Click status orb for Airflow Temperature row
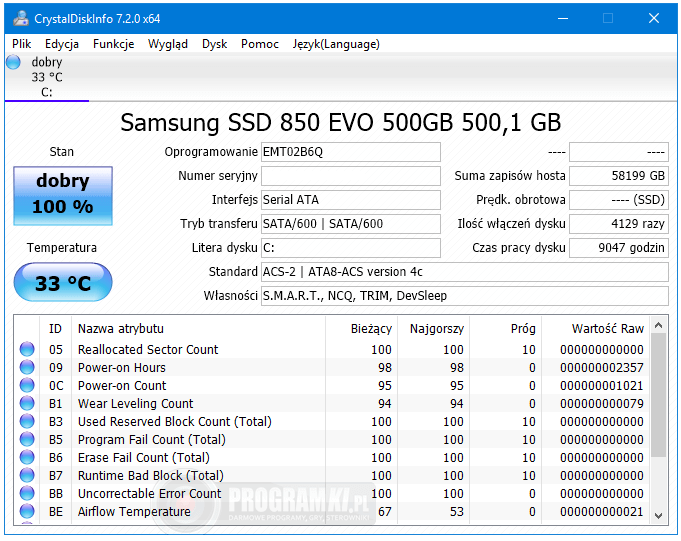This screenshot has height=541, width=681. pyautogui.click(x=27, y=511)
